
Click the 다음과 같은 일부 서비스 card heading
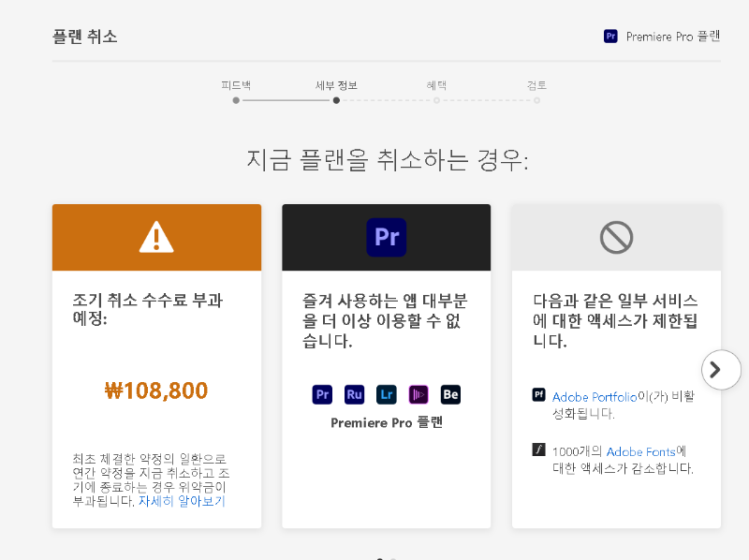tap(615, 320)
